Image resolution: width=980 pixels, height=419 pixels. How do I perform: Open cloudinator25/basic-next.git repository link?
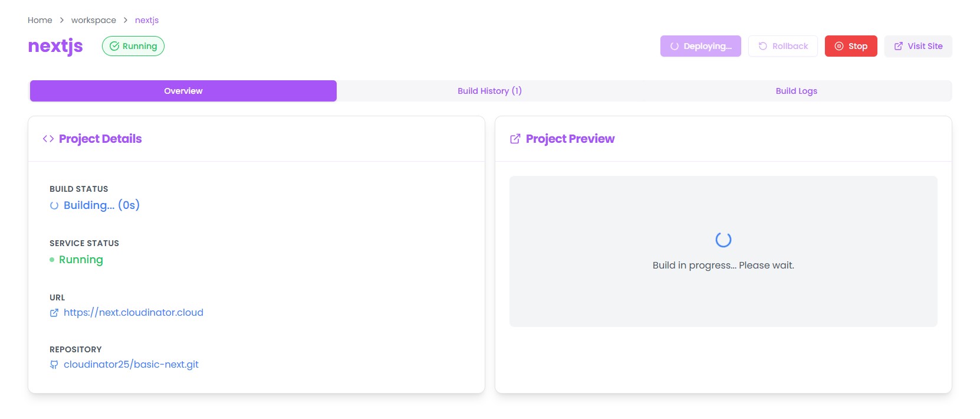pyautogui.click(x=131, y=364)
